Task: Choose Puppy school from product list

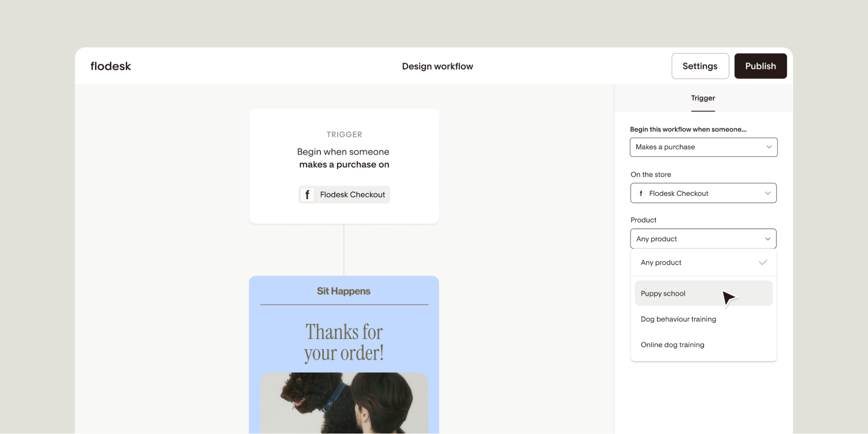Action: pos(703,293)
